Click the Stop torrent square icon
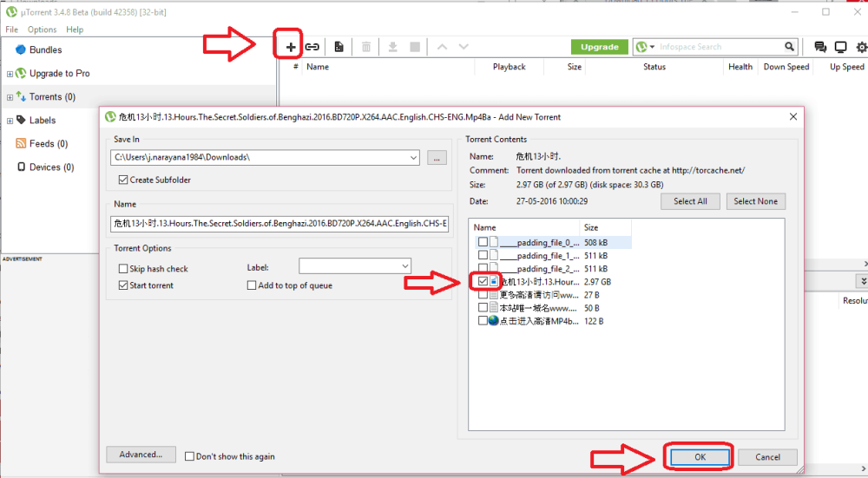This screenshot has width=868, height=478. point(415,47)
